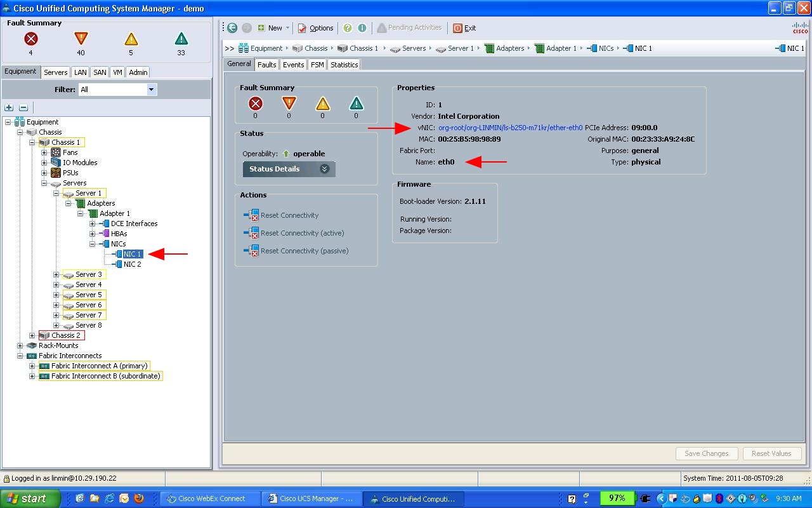Click the green About info icon
The height and width of the screenshot is (508, 812).
362,28
